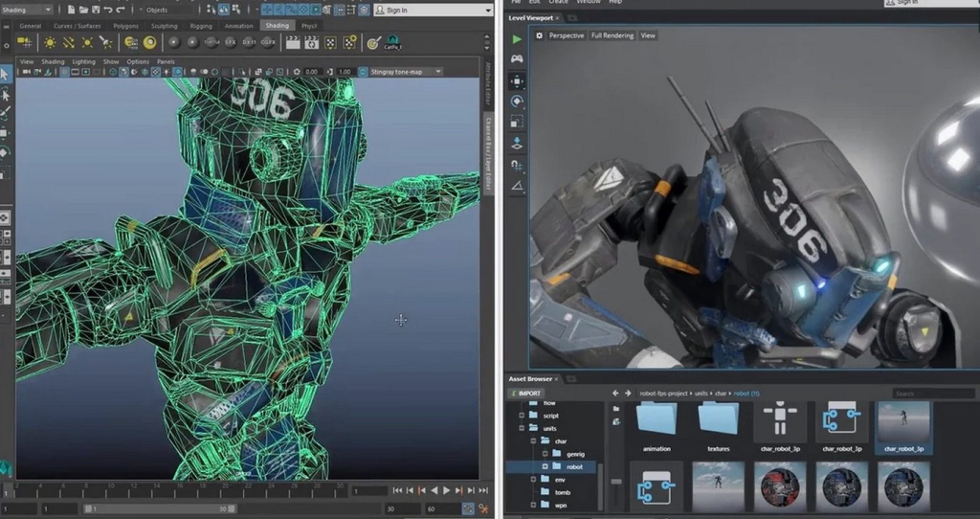Viewport: 980px width, 519px height.
Task: Select the Rotate tool in Stingray toolbar
Action: 517,102
